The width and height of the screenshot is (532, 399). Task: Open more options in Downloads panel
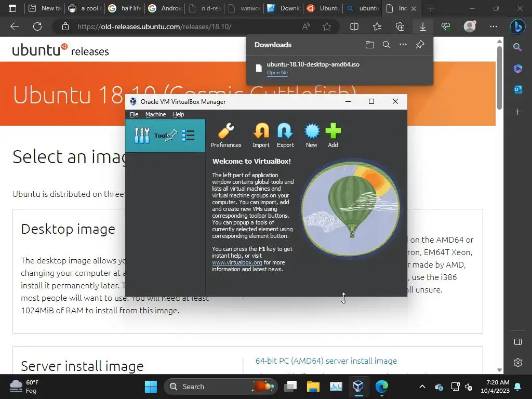403,45
